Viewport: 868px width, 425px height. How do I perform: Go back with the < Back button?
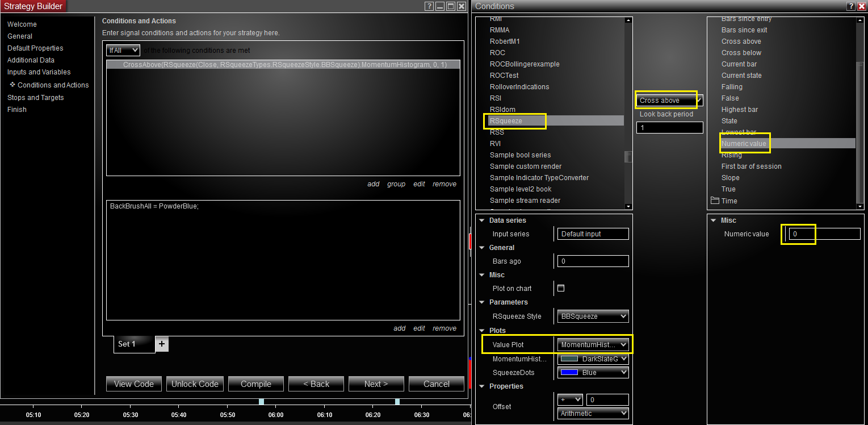tap(316, 384)
